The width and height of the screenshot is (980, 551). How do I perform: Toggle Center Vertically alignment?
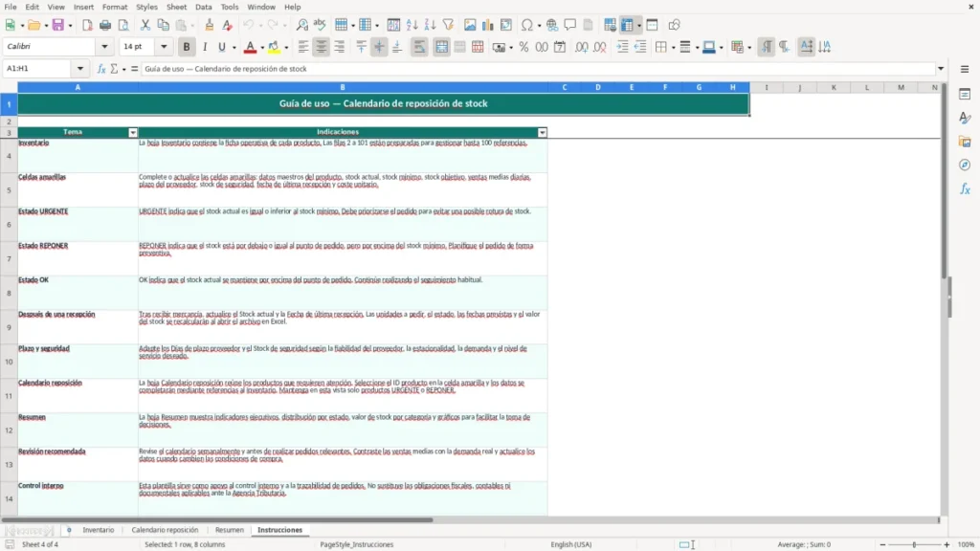379,47
